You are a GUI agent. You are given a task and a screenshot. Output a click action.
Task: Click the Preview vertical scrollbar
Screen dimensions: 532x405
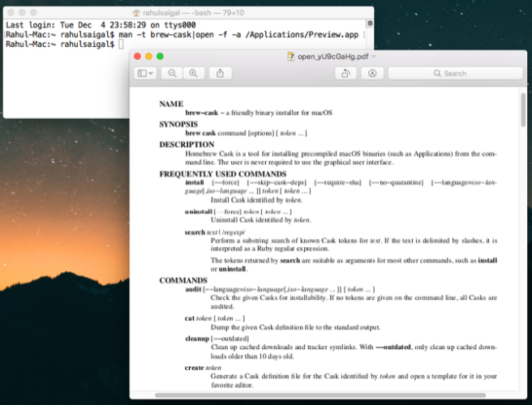523,109
